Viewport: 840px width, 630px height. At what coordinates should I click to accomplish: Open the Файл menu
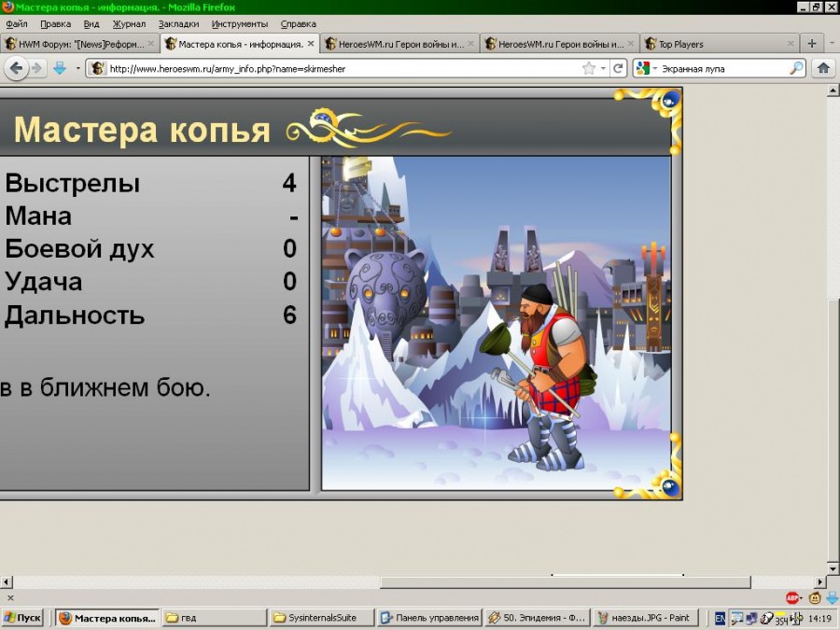(17, 24)
